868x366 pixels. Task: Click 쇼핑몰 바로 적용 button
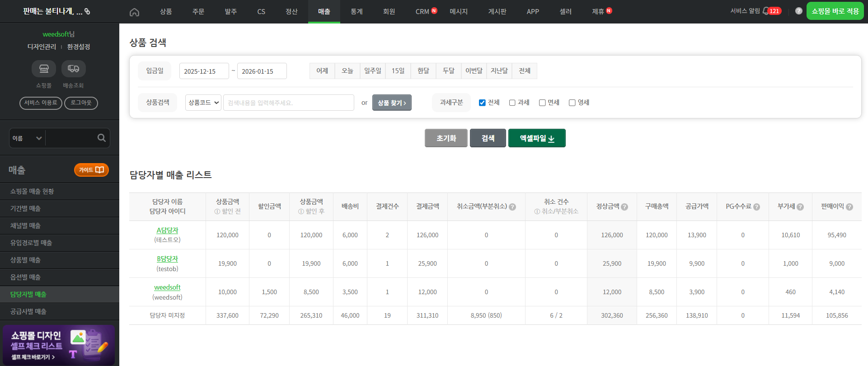coord(835,11)
